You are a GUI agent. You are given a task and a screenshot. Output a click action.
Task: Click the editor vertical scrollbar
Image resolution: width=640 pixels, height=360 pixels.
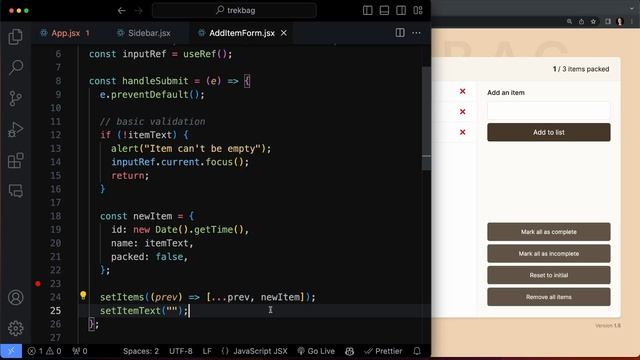pos(426,118)
